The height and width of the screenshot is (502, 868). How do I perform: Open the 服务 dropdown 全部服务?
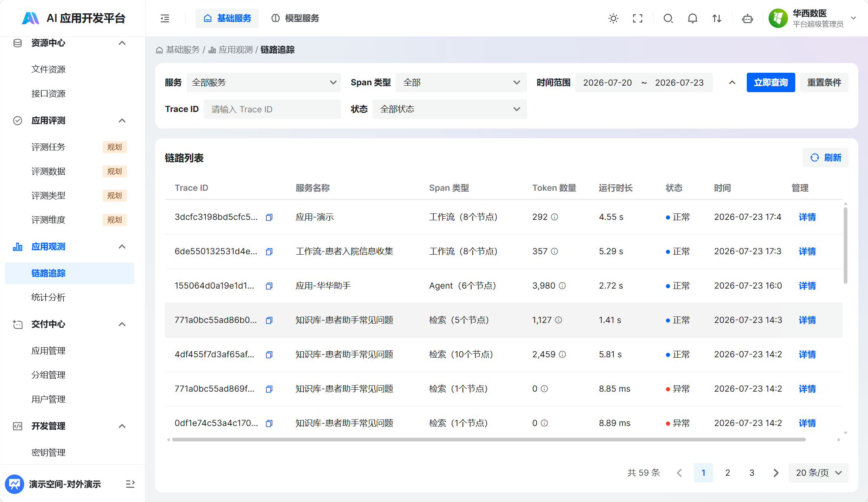[x=264, y=82]
